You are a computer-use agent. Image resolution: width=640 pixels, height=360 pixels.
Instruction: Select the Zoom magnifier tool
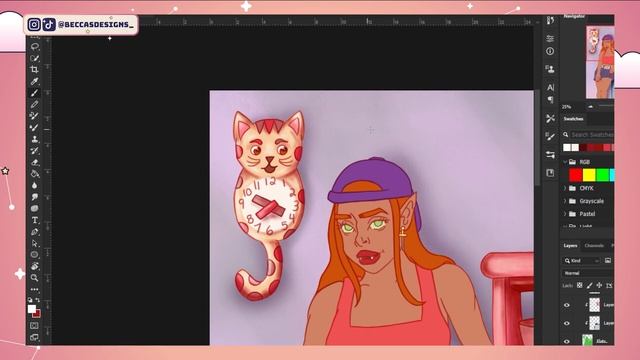point(35,278)
